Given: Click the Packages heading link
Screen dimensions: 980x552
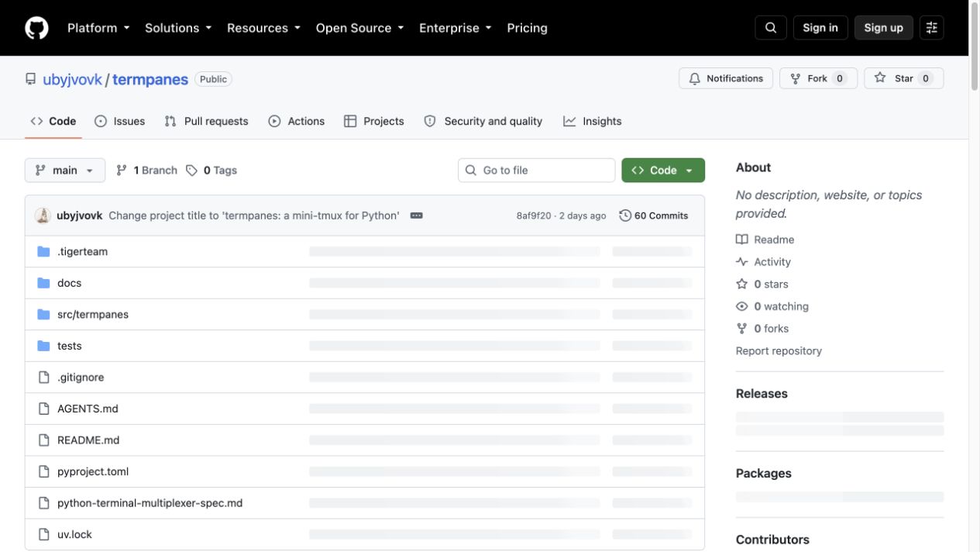Looking at the screenshot, I should [x=764, y=474].
